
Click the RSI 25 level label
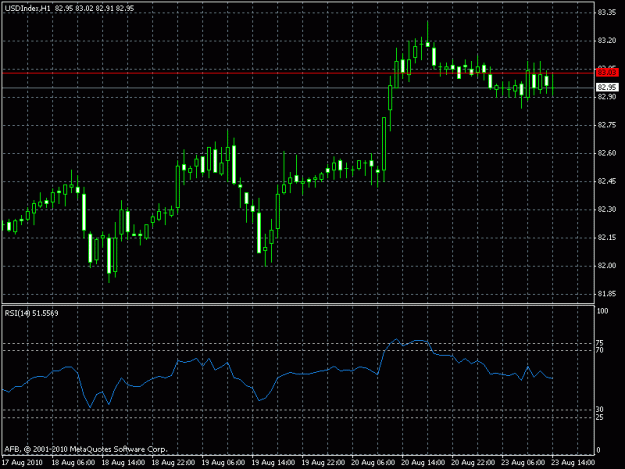pyautogui.click(x=600, y=417)
